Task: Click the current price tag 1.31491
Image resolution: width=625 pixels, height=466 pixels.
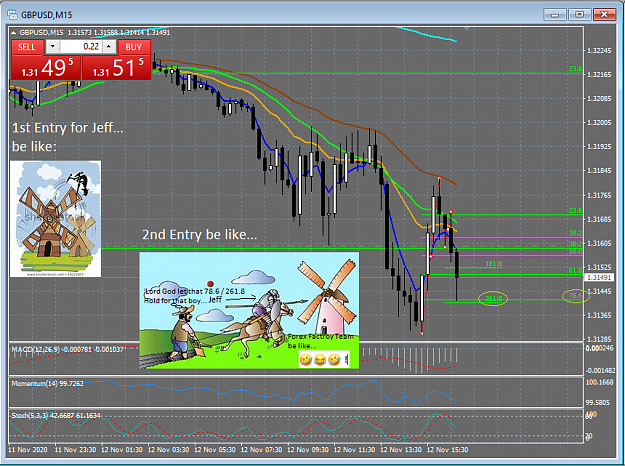Action: click(x=599, y=277)
